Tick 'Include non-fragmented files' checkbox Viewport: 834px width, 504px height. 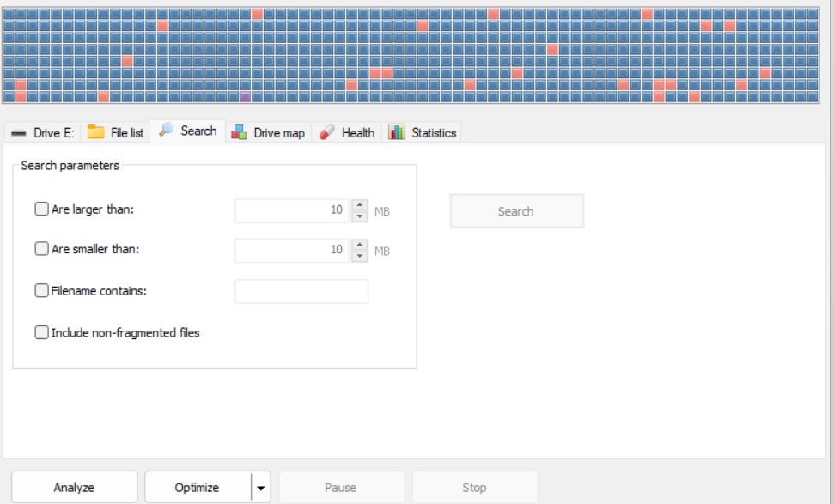click(41, 332)
